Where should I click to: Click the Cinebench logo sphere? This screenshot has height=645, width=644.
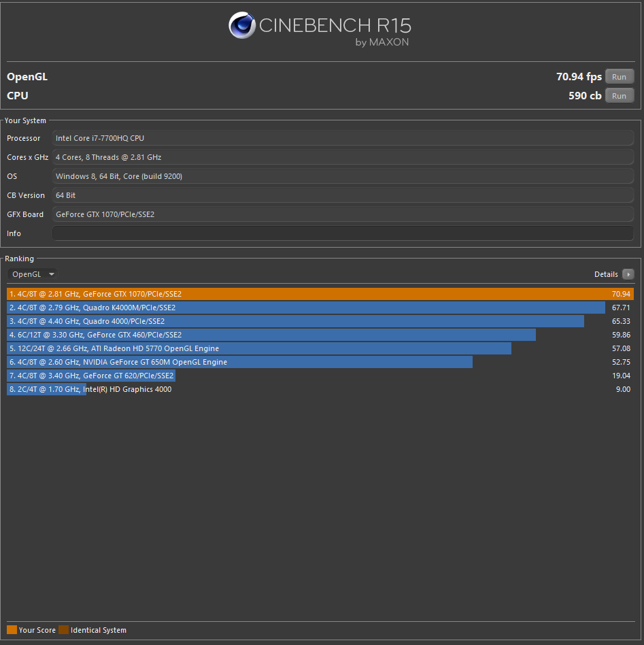coord(242,25)
